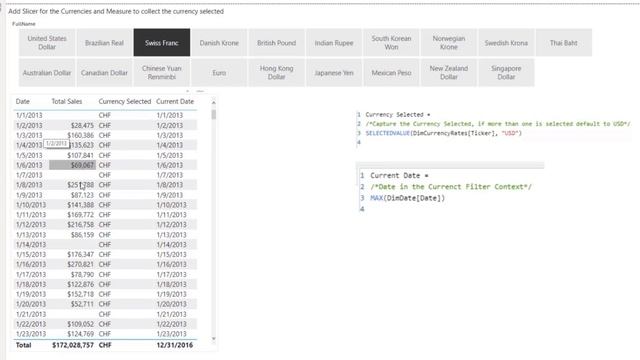Click the $176,347 total sales cell
Image resolution: width=640 pixels, height=360 pixels.
tap(80, 254)
